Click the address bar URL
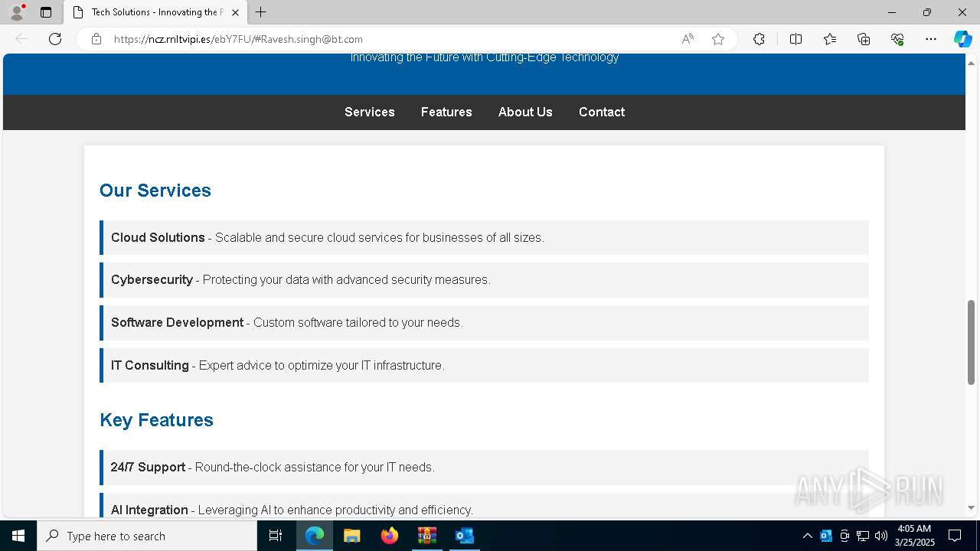 click(238, 39)
